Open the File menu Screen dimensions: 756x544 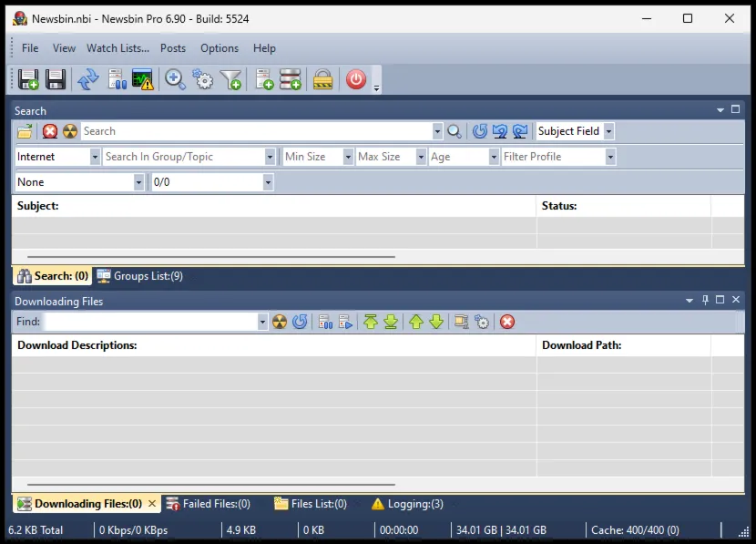[x=30, y=48]
